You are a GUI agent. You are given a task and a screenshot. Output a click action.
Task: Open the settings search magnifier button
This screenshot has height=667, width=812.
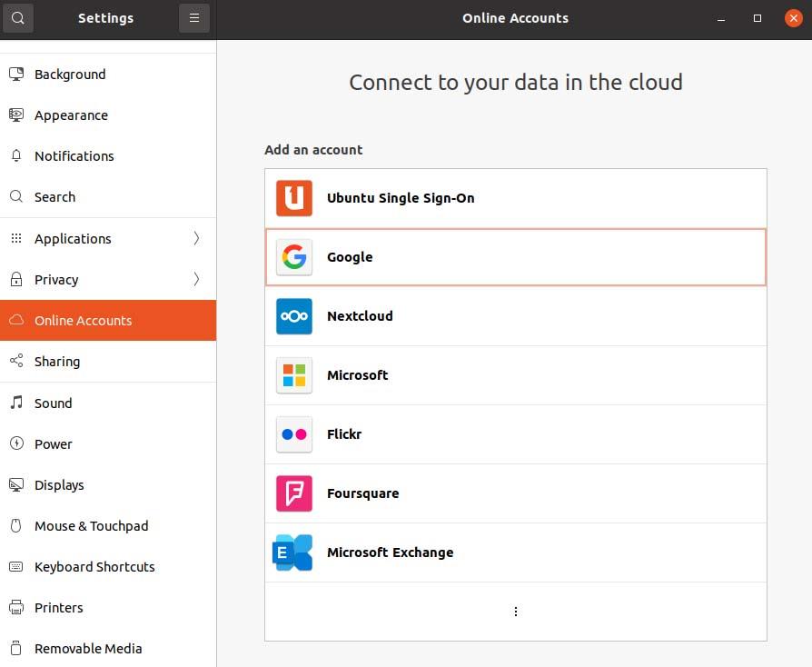tap(17, 18)
